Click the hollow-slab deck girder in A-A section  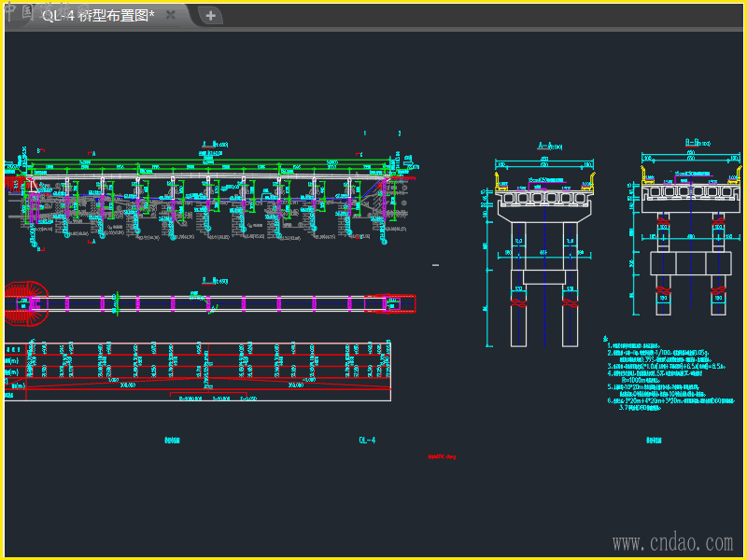pos(545,198)
